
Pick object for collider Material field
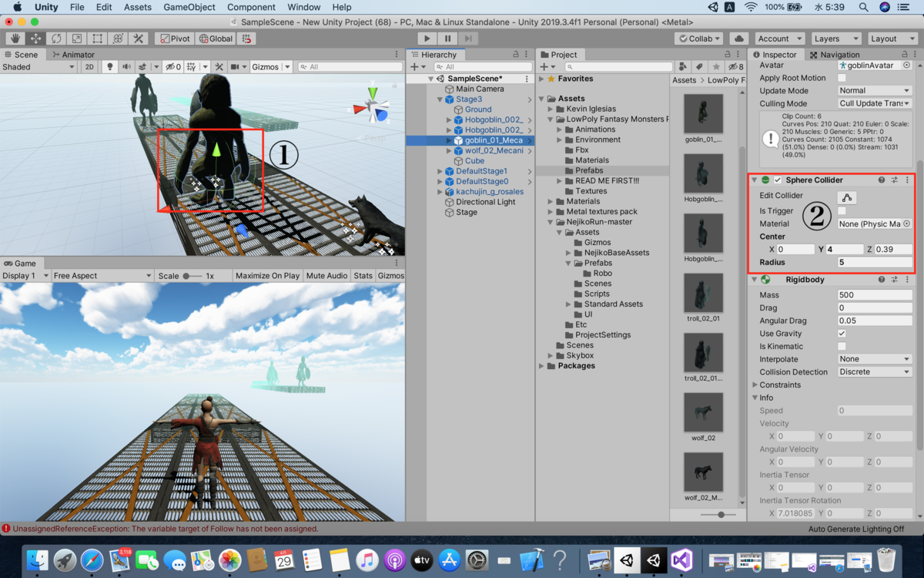pos(907,224)
